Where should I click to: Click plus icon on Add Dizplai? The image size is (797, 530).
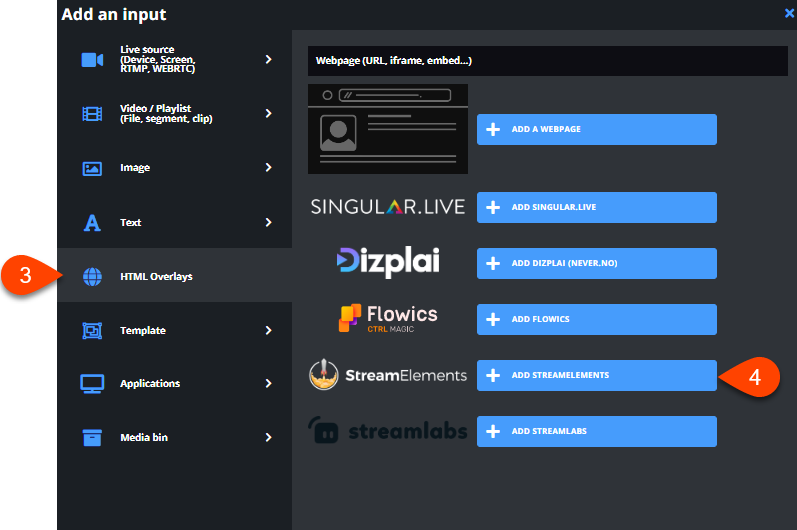[x=493, y=263]
